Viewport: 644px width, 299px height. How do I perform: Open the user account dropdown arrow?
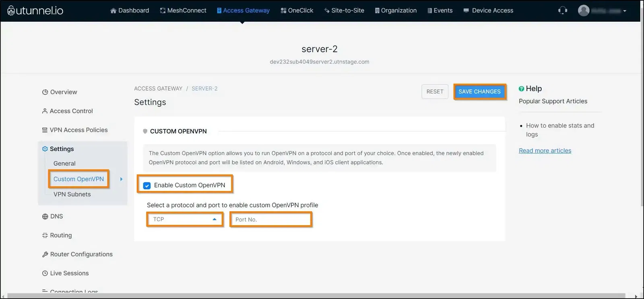tap(625, 11)
